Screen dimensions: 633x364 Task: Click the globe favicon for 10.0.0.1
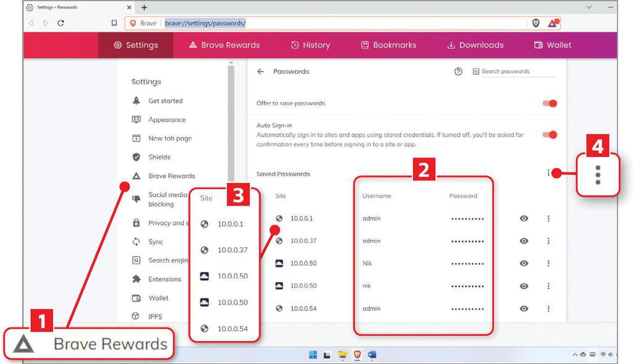pyautogui.click(x=279, y=218)
